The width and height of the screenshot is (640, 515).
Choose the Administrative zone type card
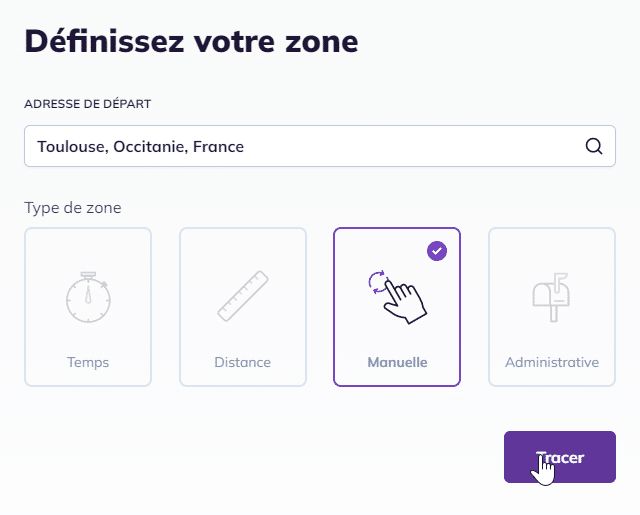(x=552, y=307)
